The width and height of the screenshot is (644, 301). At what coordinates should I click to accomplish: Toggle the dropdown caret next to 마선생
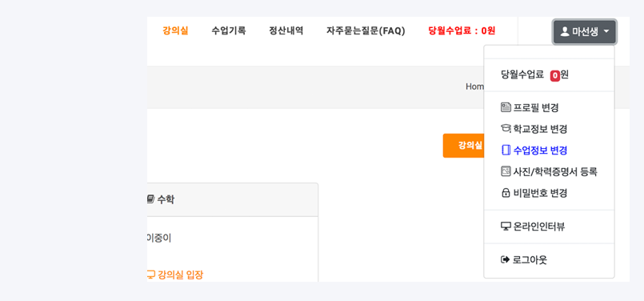click(x=606, y=31)
